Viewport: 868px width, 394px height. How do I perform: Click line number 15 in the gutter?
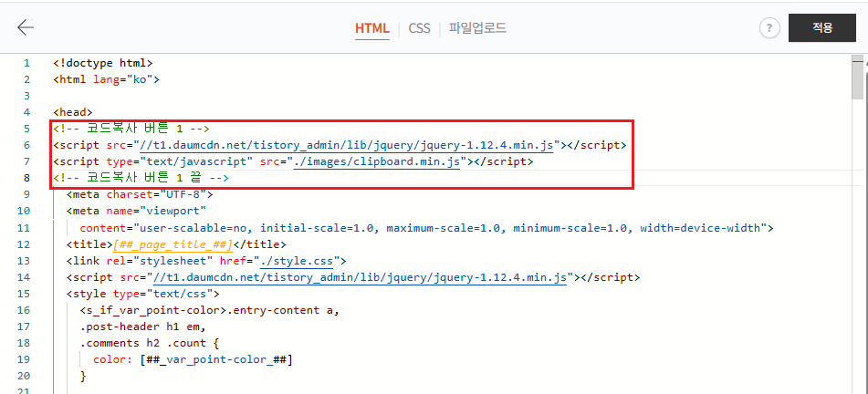click(25, 294)
